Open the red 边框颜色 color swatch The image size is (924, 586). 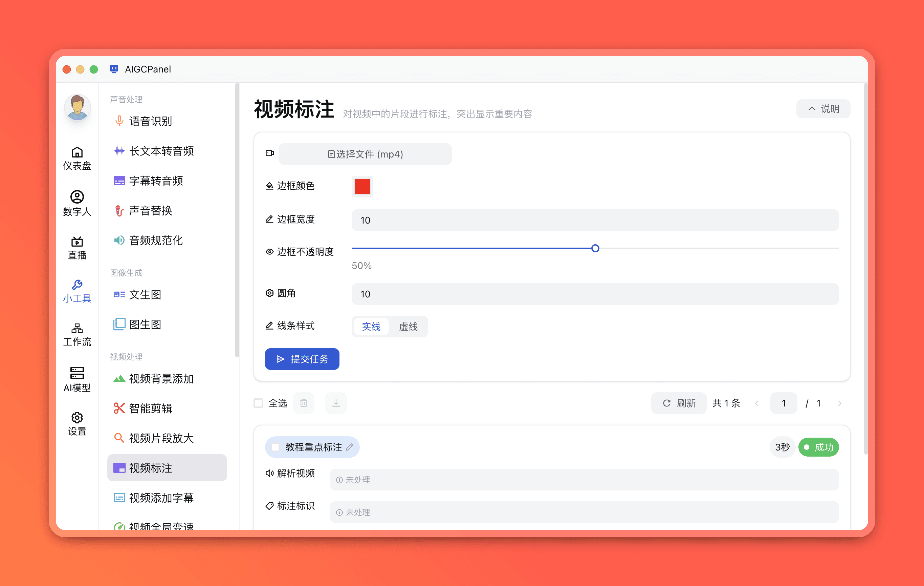[362, 187]
